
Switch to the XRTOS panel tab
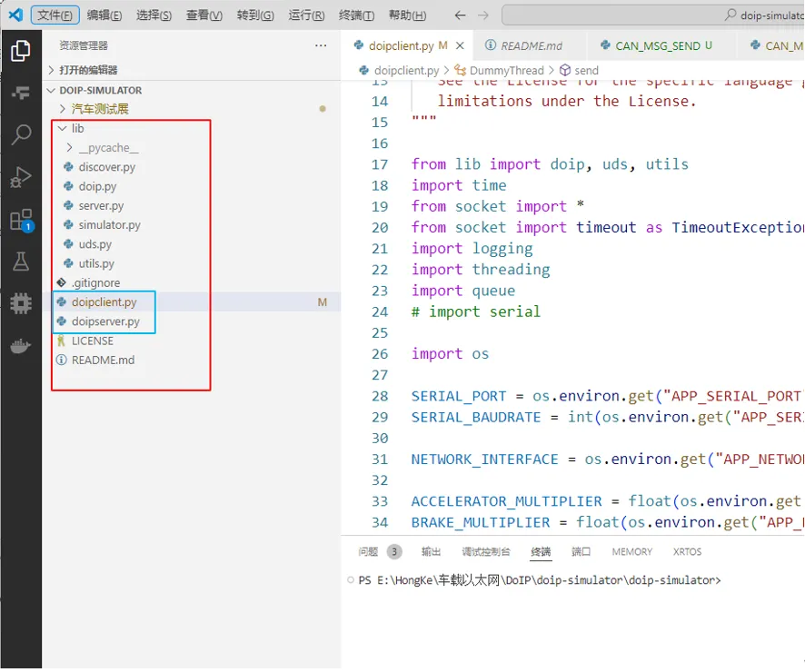pyautogui.click(x=687, y=552)
